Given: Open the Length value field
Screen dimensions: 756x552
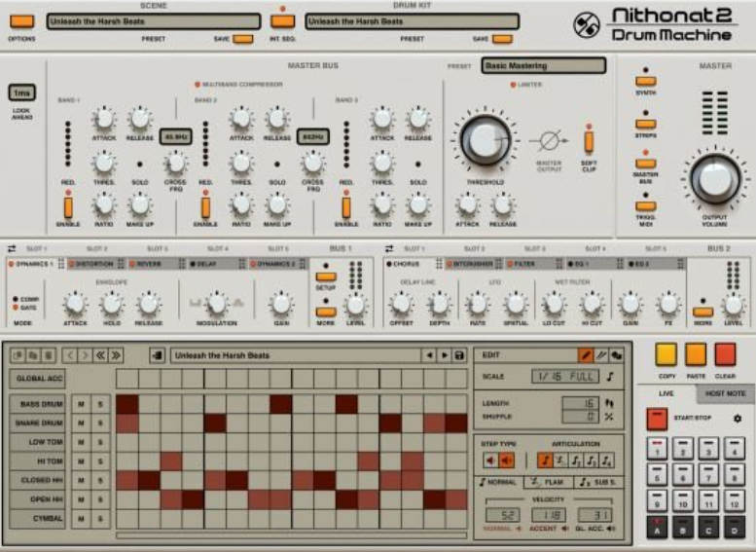Looking at the screenshot, I should pos(581,403).
